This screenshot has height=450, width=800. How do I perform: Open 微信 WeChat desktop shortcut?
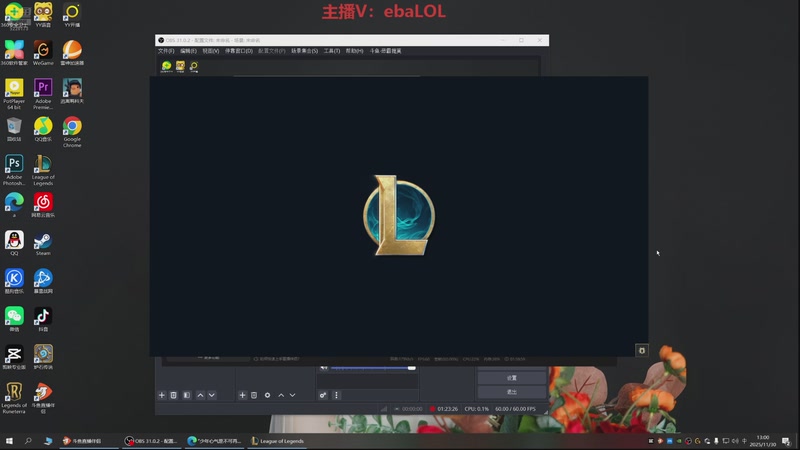[x=14, y=319]
